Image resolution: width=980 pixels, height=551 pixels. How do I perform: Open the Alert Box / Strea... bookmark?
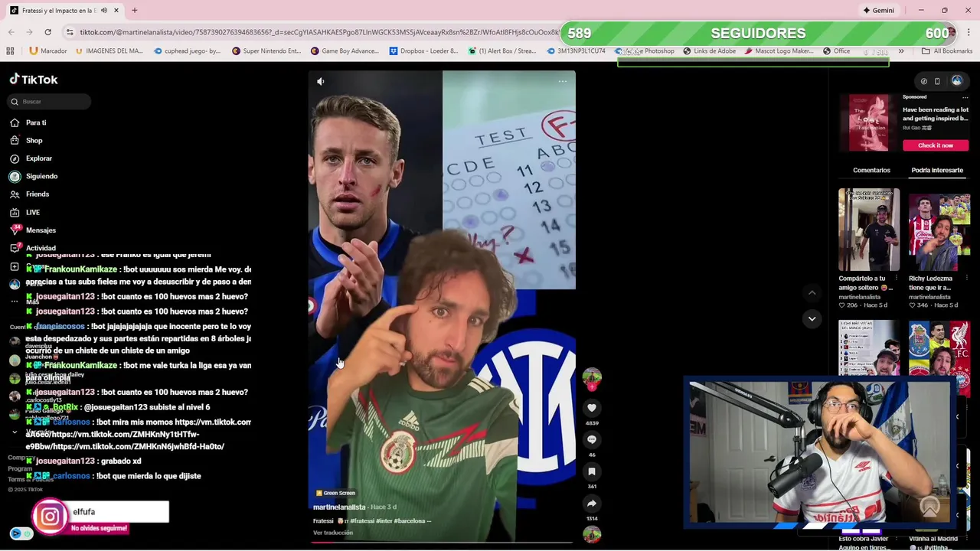(501, 51)
